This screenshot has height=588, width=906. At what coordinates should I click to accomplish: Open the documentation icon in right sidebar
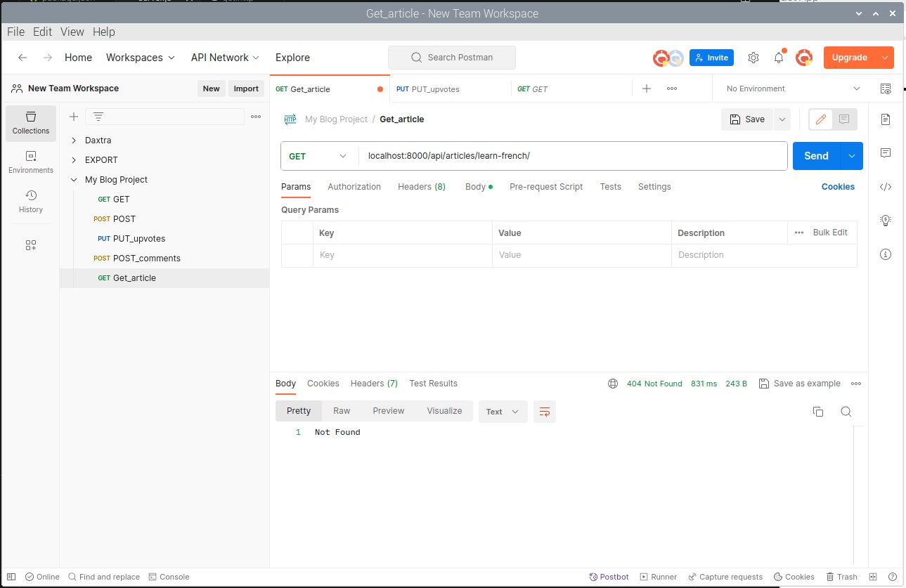click(x=886, y=119)
